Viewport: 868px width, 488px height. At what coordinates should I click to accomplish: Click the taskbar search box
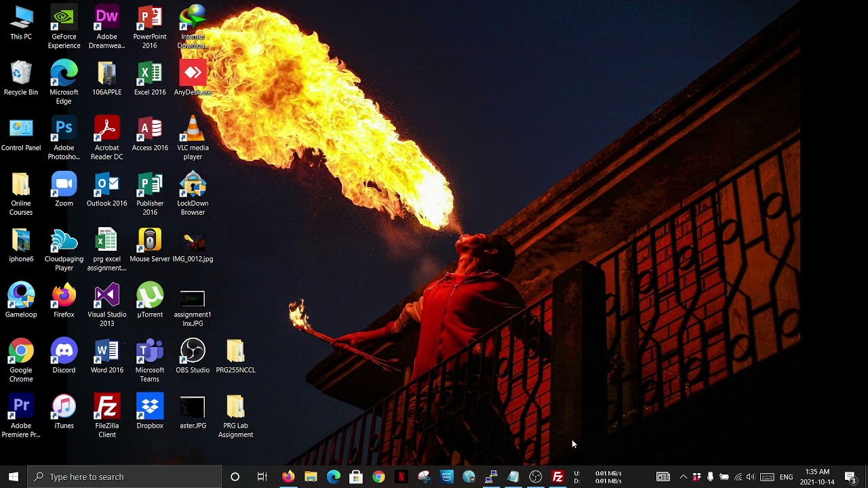(125, 476)
